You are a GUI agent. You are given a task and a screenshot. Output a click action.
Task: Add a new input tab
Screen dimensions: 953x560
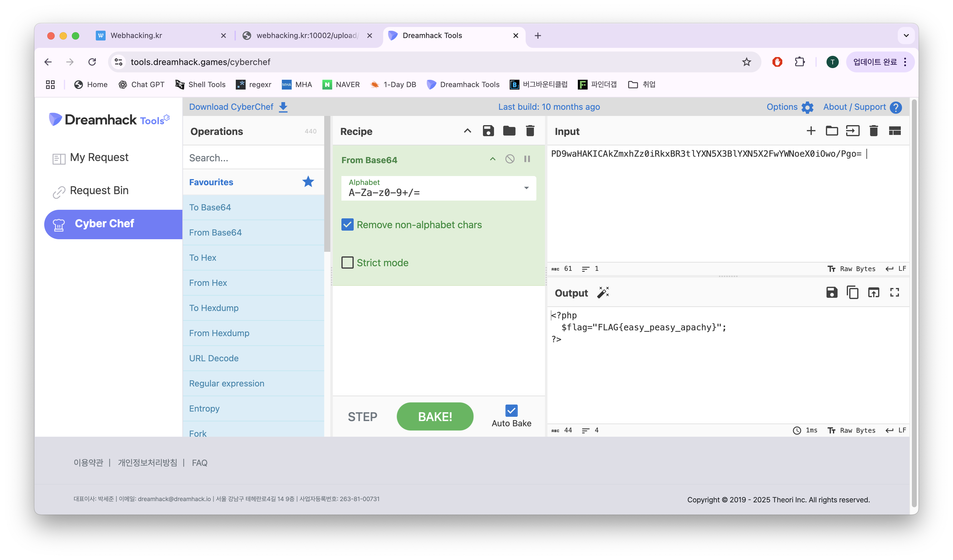(811, 131)
